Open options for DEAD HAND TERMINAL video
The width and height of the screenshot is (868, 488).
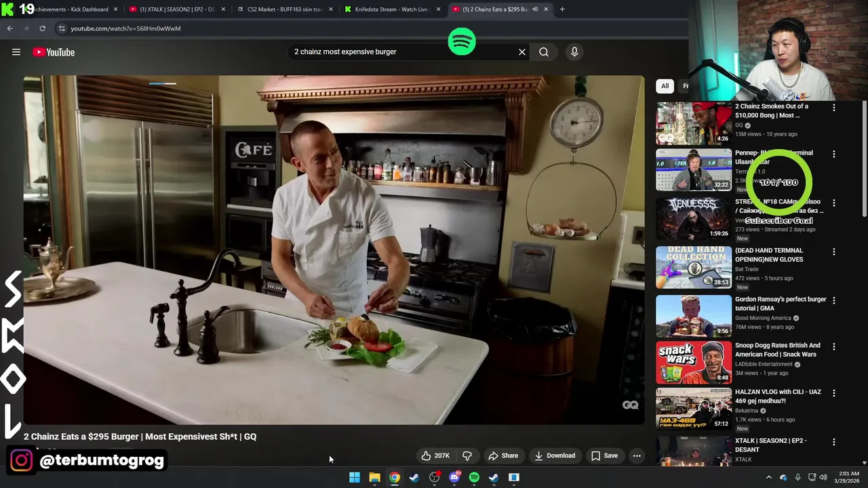point(834,251)
